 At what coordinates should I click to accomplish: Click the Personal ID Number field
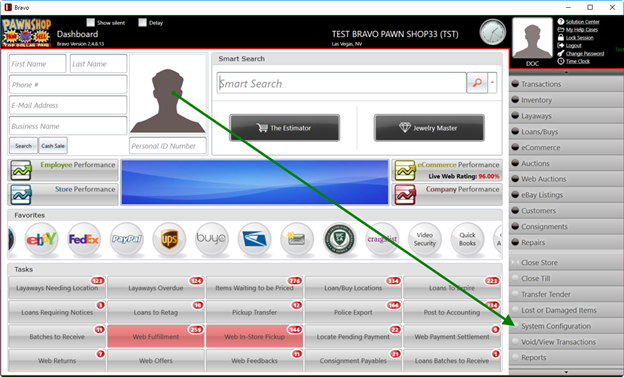168,146
